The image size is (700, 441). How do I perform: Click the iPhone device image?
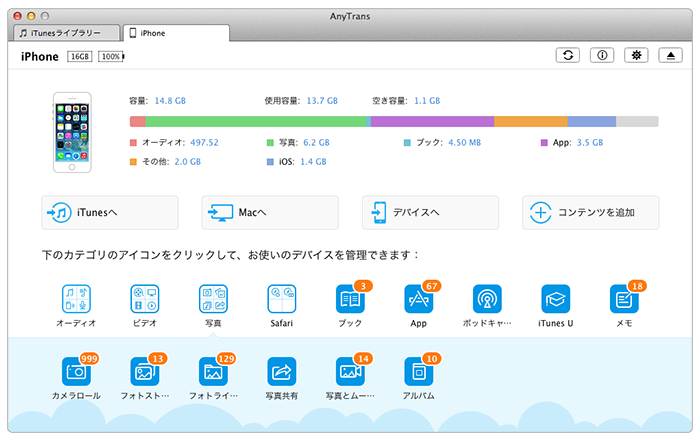click(x=72, y=133)
